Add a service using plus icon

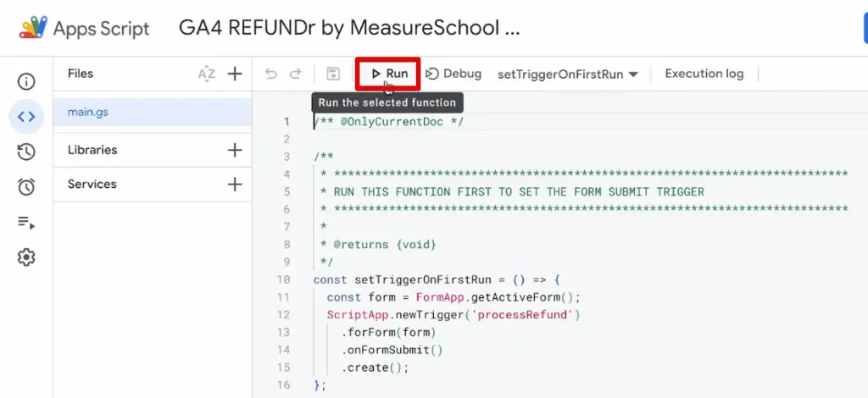coord(236,184)
